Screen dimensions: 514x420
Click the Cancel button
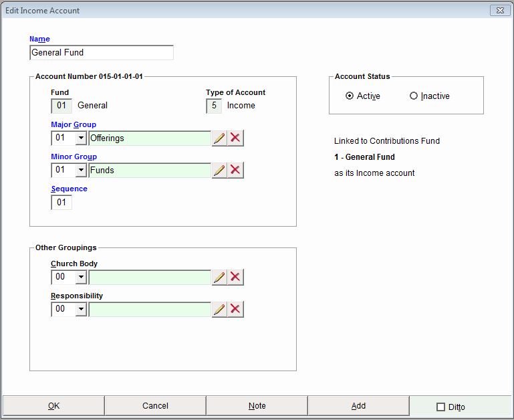coord(155,406)
